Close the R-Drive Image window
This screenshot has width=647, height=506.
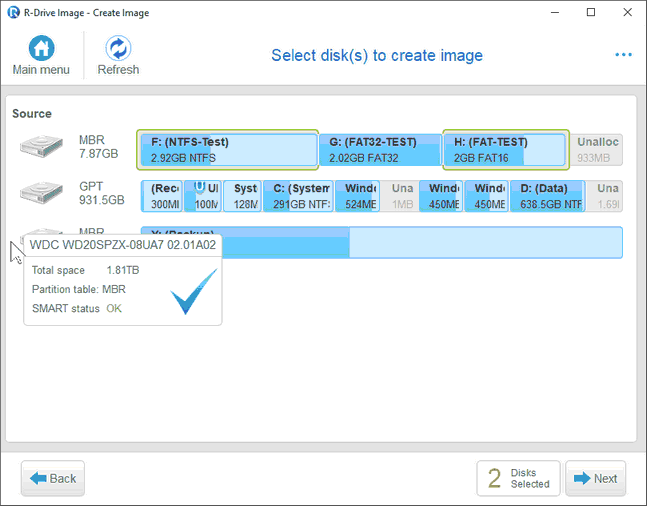627,12
